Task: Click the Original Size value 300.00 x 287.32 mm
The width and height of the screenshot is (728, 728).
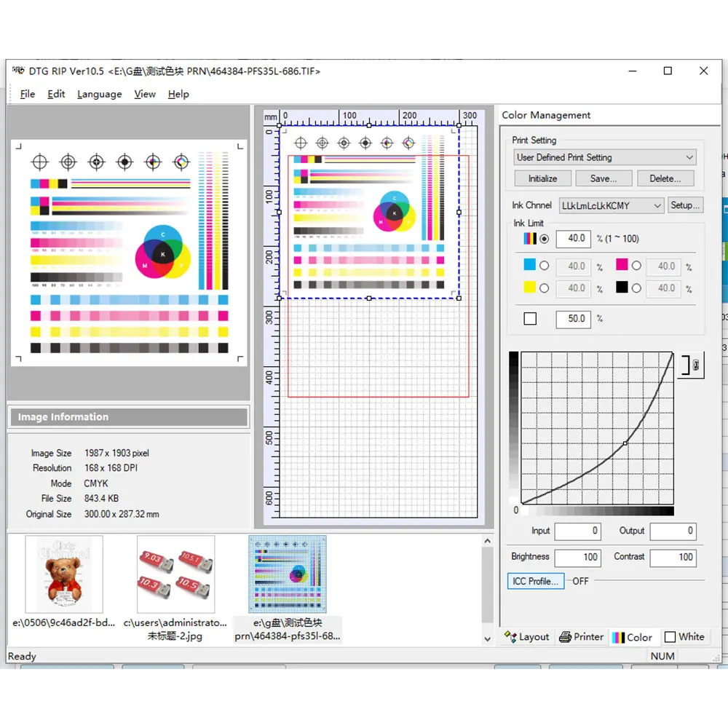Action: tap(122, 515)
